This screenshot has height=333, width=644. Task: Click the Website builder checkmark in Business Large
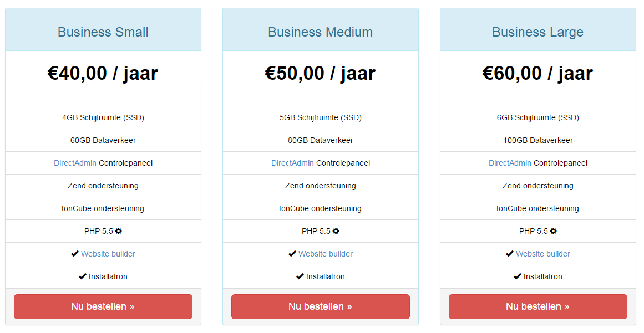(510, 254)
